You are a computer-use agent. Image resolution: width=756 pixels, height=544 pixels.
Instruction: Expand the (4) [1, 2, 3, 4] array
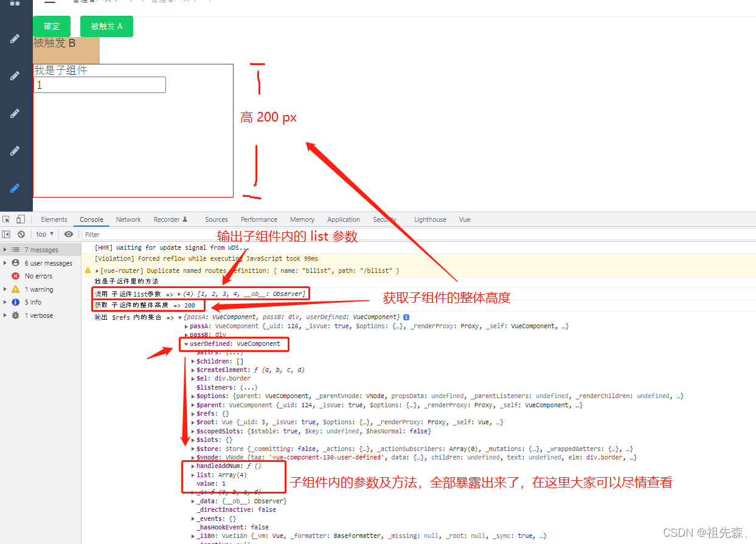(179, 294)
